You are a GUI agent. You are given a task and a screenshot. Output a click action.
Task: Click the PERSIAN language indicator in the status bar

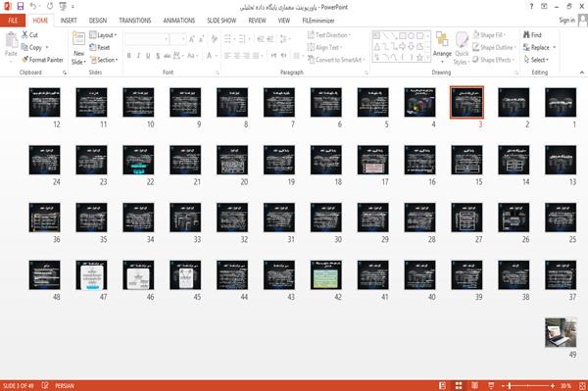(65, 386)
